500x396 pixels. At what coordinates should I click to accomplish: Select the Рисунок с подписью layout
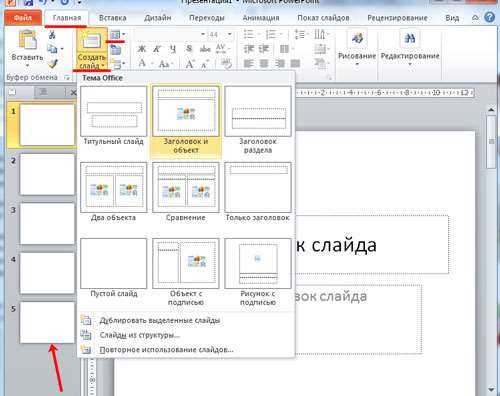[258, 272]
